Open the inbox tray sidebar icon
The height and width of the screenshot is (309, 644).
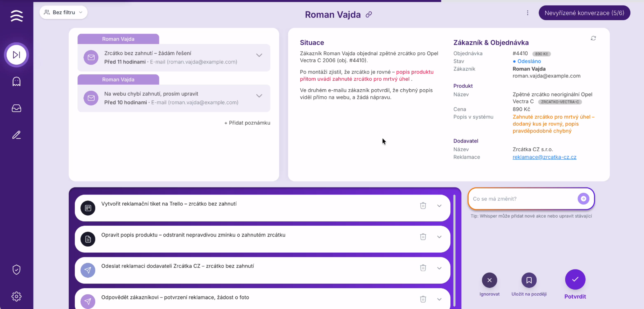(16, 108)
